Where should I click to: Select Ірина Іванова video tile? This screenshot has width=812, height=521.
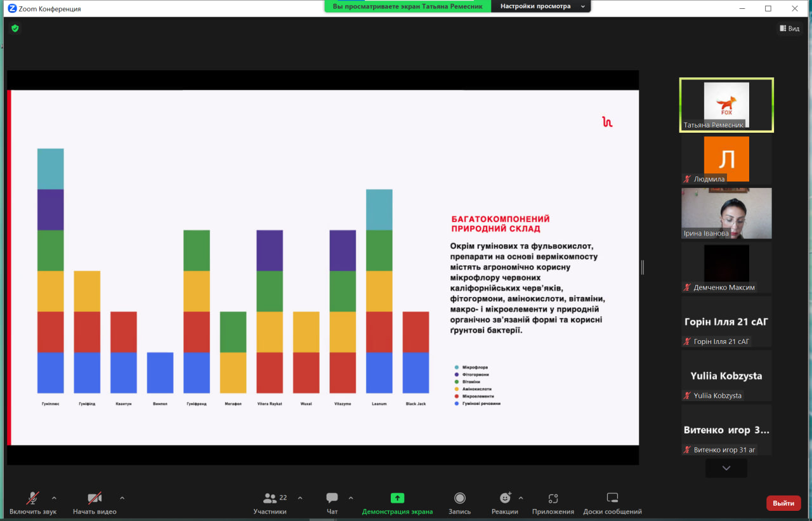[x=726, y=213]
